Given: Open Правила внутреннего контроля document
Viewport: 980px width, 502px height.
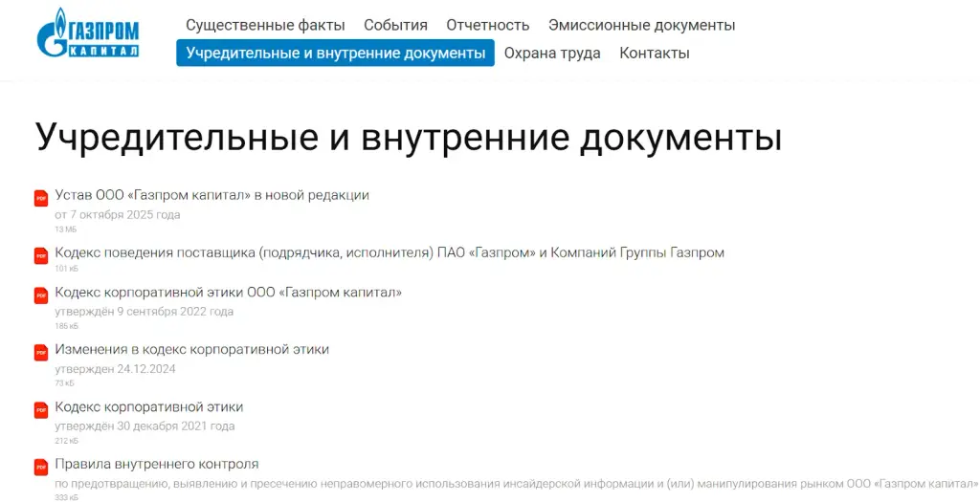Looking at the screenshot, I should click(157, 465).
